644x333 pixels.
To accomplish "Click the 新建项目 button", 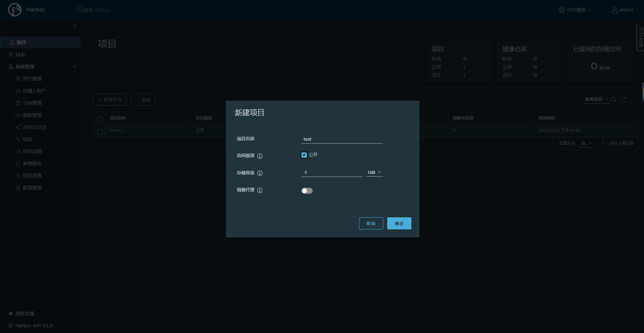I will tap(110, 100).
